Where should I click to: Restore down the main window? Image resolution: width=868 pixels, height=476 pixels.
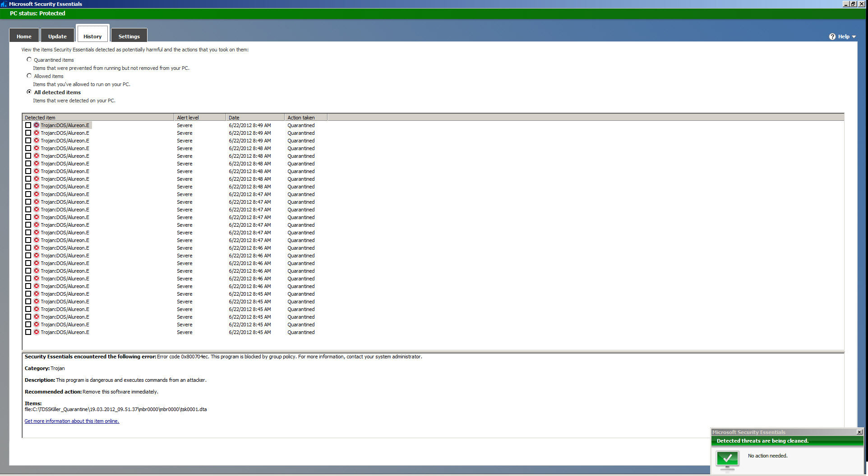[x=853, y=4]
